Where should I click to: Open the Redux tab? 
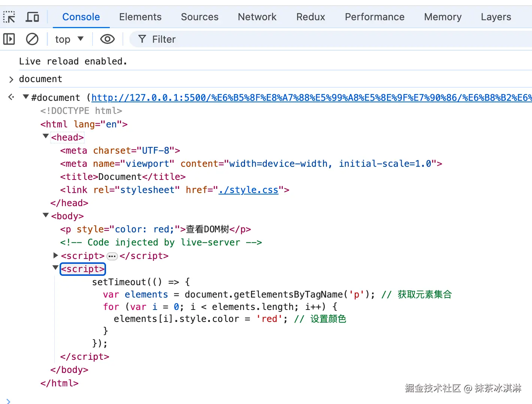[x=311, y=17]
